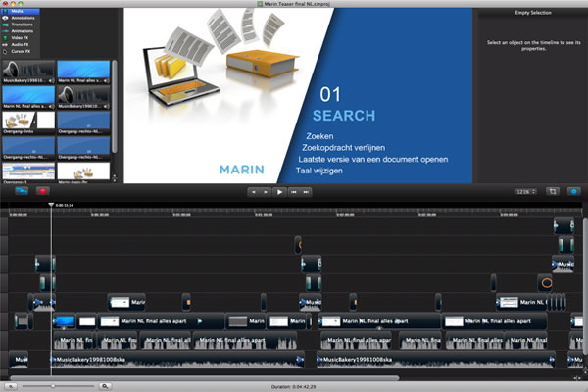Image resolution: width=588 pixels, height=392 pixels.
Task: Select the Overgang-links media thumbnail
Action: coord(27,122)
